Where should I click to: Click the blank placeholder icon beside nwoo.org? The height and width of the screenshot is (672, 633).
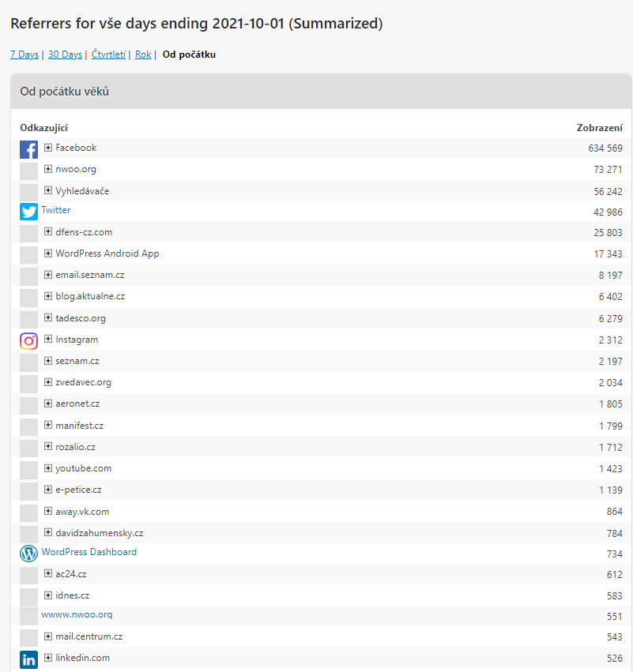pos(28,171)
